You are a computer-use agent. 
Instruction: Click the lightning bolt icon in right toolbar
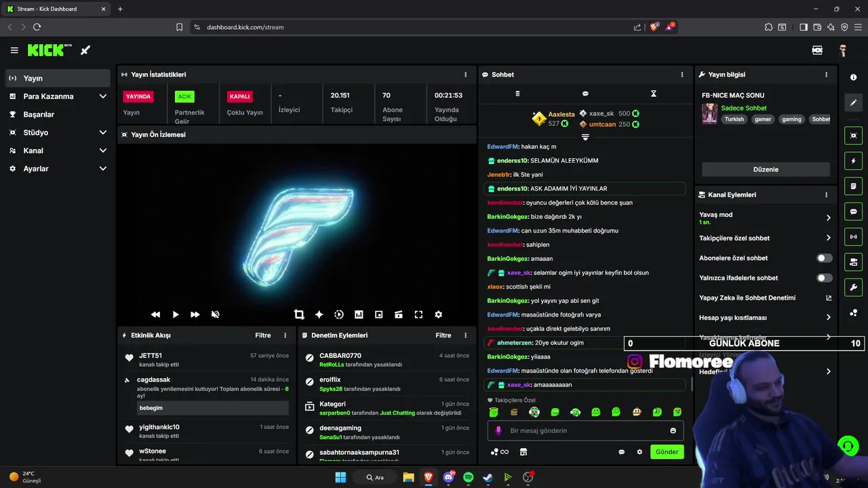pos(853,161)
